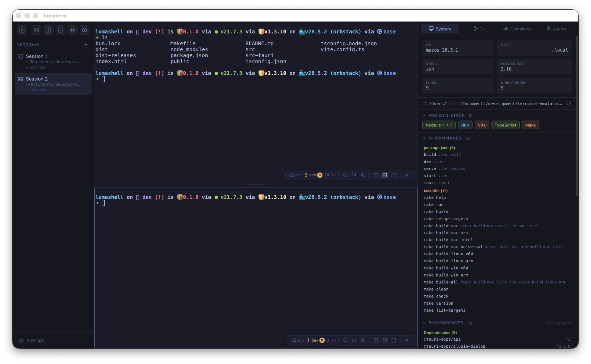Add a new session with plus icon
The image size is (591, 364).
tap(86, 45)
